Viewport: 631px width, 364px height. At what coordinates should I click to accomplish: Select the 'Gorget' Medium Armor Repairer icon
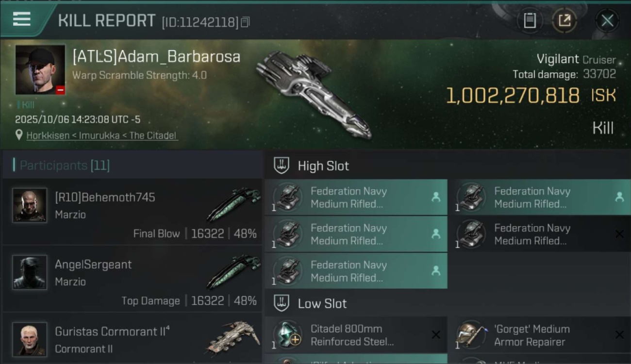[x=471, y=335]
